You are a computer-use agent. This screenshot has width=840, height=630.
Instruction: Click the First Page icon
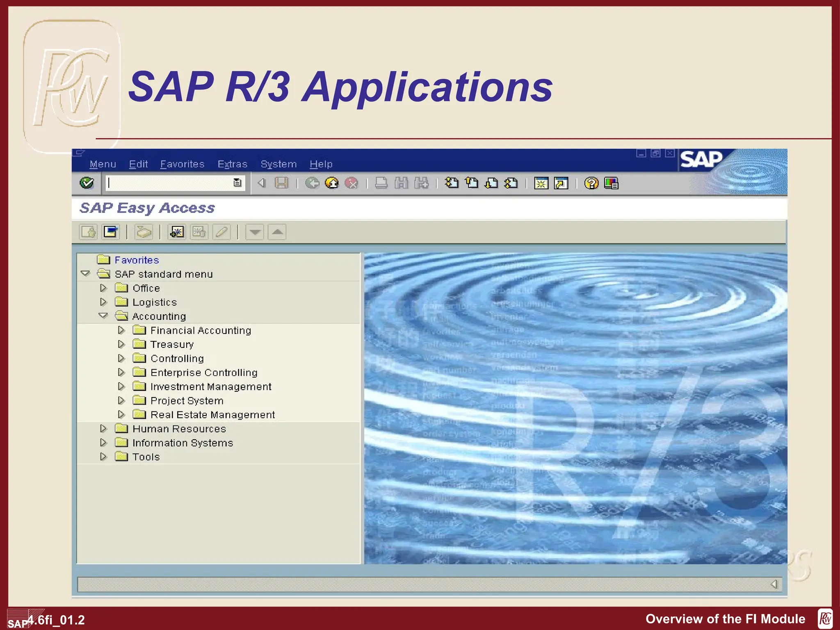452,183
